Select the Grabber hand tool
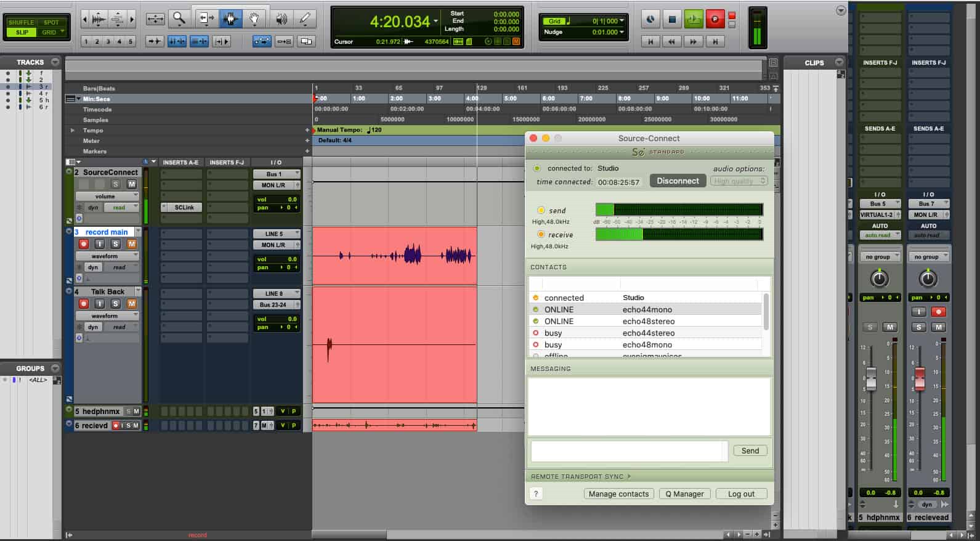The image size is (980, 541). tap(254, 19)
